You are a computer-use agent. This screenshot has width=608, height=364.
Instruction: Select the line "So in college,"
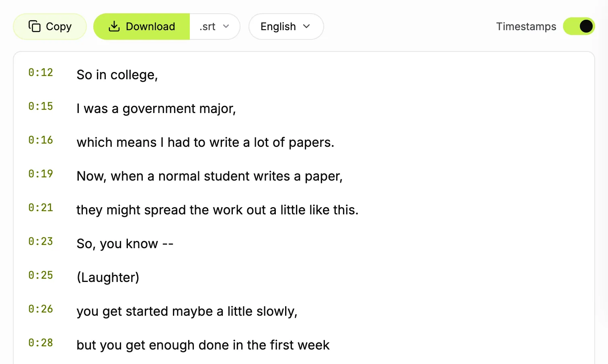pos(117,75)
